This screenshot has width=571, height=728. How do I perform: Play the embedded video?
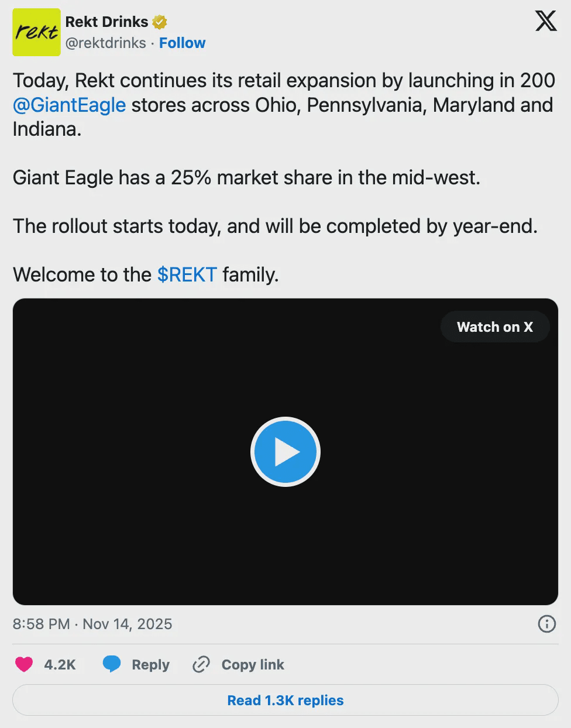point(285,452)
